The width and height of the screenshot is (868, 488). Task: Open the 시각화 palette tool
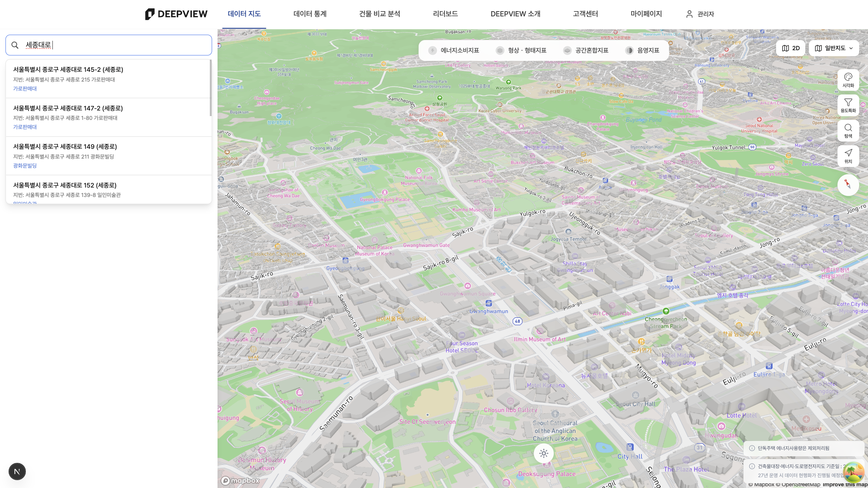click(x=848, y=80)
